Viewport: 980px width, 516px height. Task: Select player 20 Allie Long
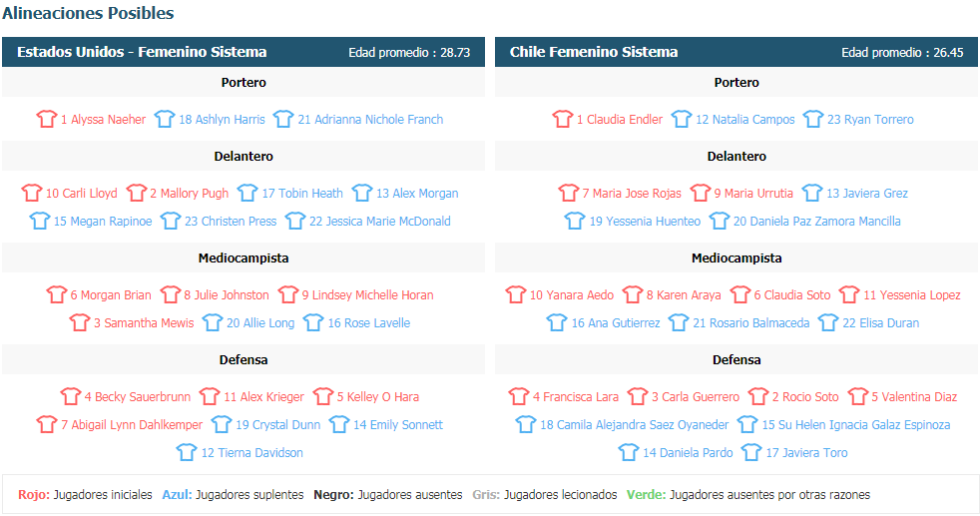click(x=260, y=323)
